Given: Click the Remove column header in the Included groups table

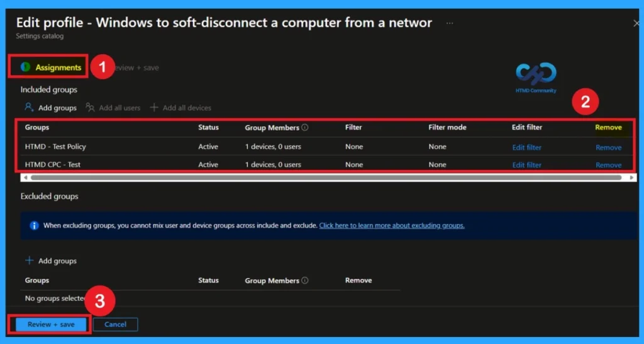Looking at the screenshot, I should [608, 127].
